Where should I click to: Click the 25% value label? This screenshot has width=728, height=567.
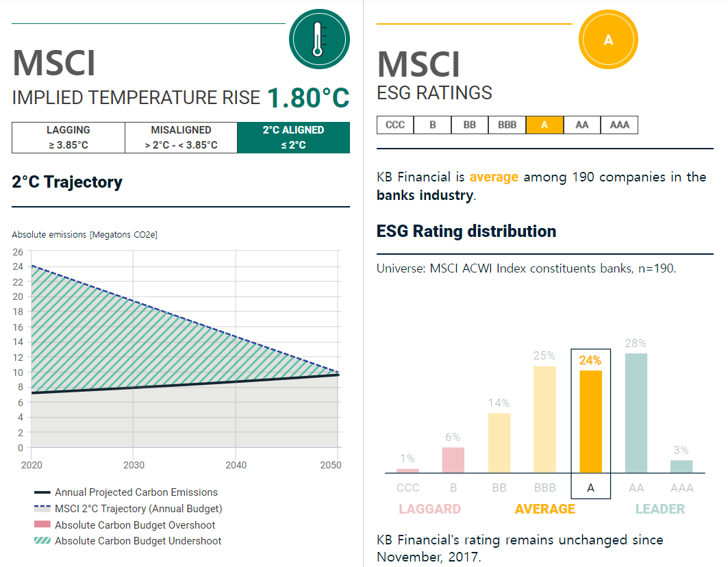(x=544, y=355)
